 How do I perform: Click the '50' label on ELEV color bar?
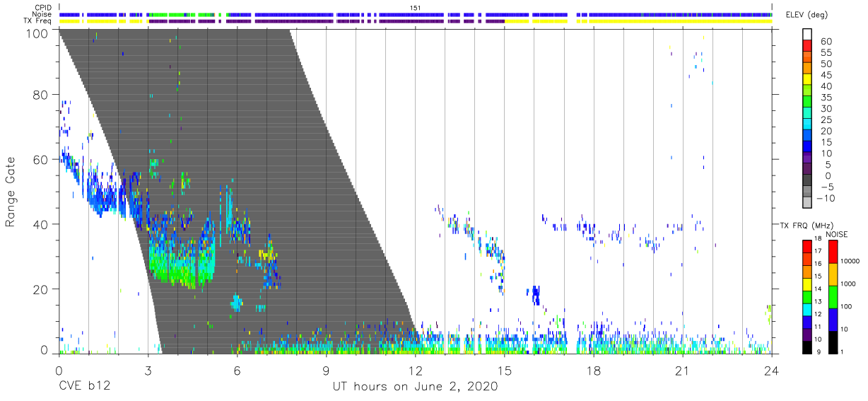coord(827,64)
